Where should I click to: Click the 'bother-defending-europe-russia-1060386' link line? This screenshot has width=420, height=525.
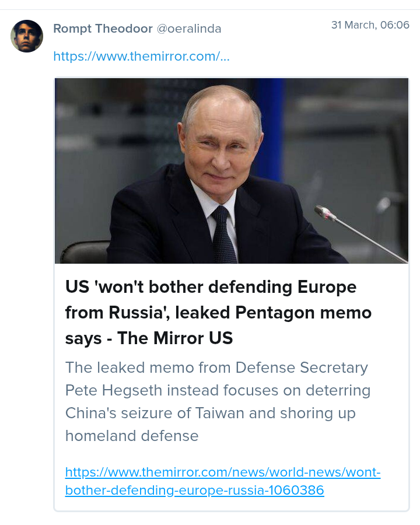(x=194, y=491)
